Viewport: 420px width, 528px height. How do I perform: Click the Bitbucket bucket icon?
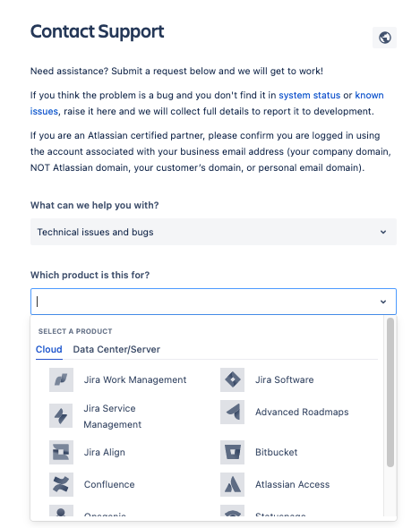(232, 452)
